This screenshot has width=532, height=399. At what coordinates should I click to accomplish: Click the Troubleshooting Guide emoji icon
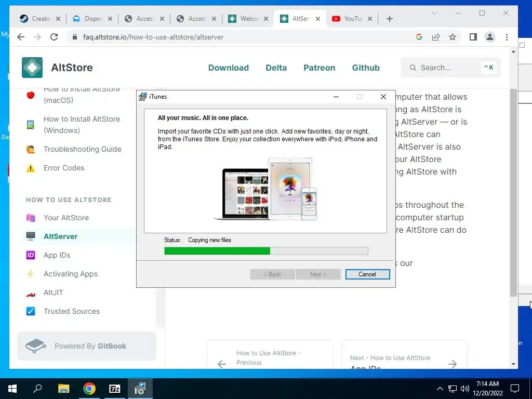31,149
